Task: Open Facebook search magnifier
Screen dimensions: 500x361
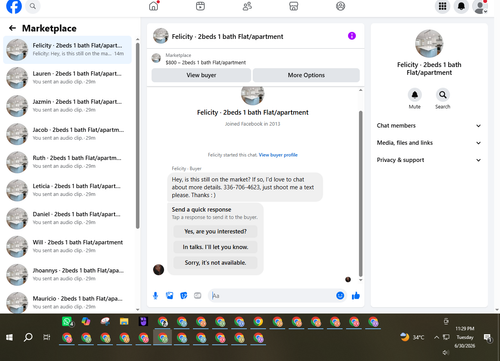Action: point(33,6)
